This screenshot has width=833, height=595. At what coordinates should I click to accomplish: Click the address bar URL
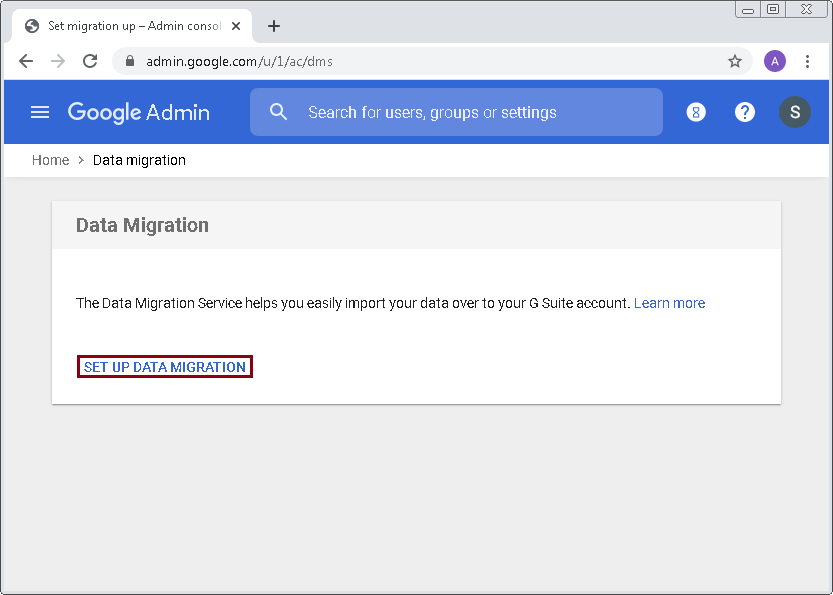(239, 61)
